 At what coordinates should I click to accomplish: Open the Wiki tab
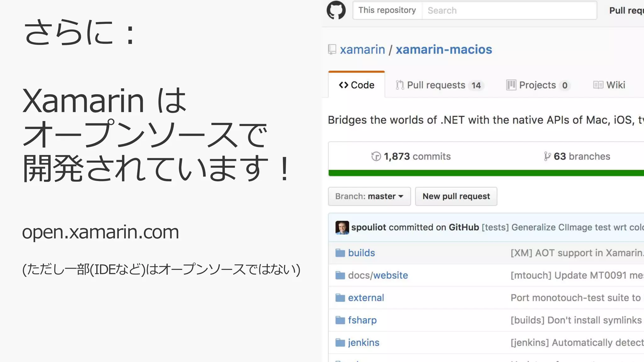click(609, 85)
